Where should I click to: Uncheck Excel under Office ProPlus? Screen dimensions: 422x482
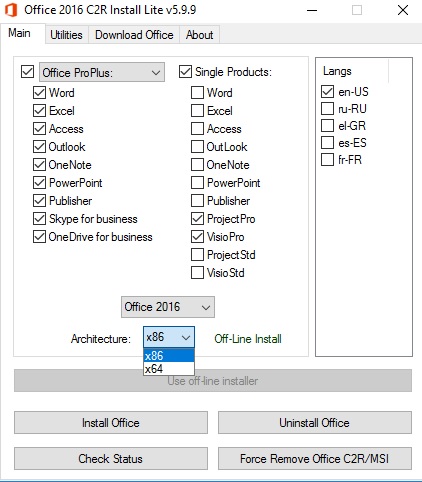click(39, 111)
